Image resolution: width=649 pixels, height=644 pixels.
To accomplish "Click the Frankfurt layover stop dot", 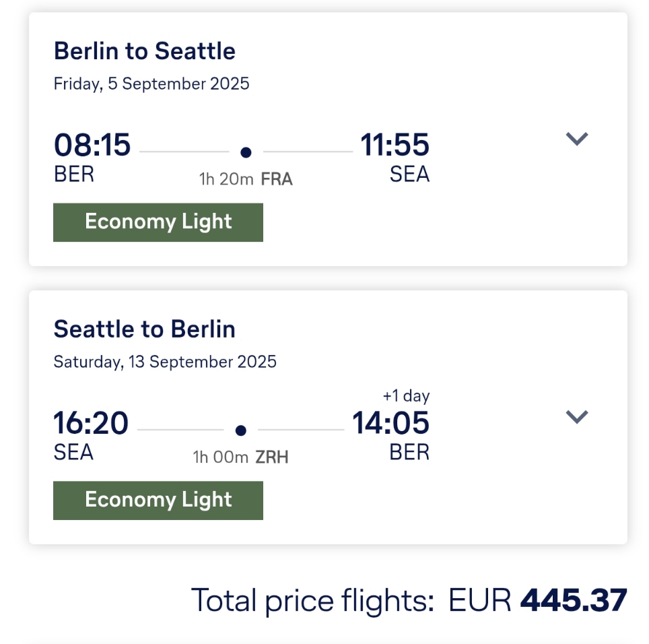I will pos(246,152).
